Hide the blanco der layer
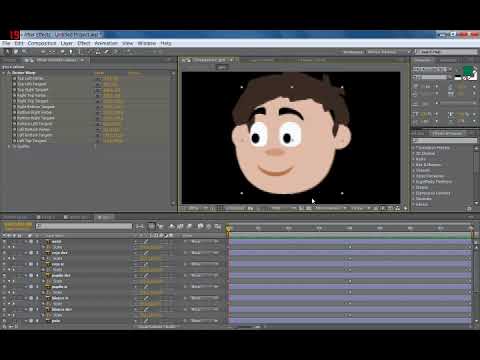The image size is (480, 360). [x=5, y=310]
